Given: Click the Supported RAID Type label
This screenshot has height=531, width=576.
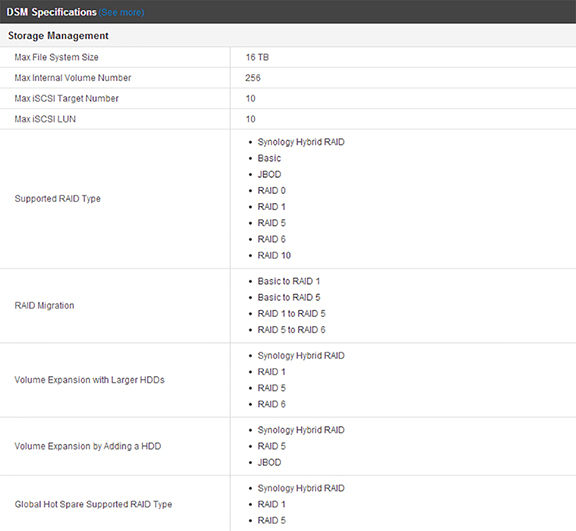Looking at the screenshot, I should [x=58, y=199].
